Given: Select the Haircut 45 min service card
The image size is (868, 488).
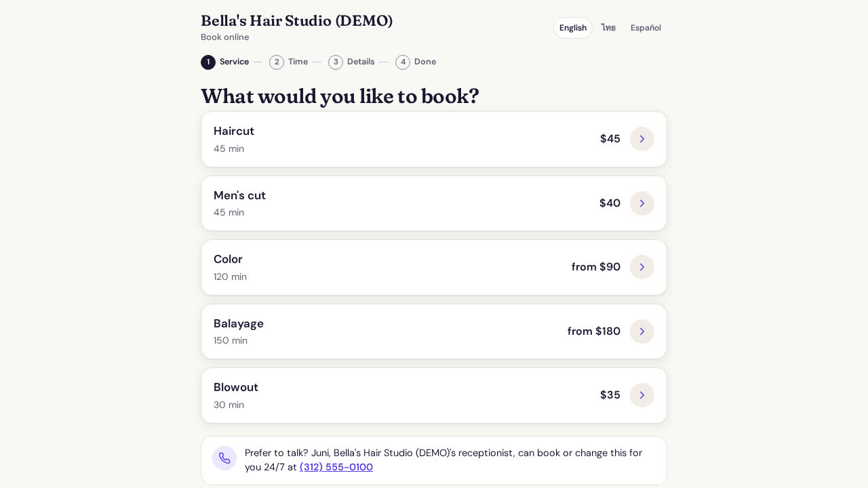Looking at the screenshot, I should (434, 139).
